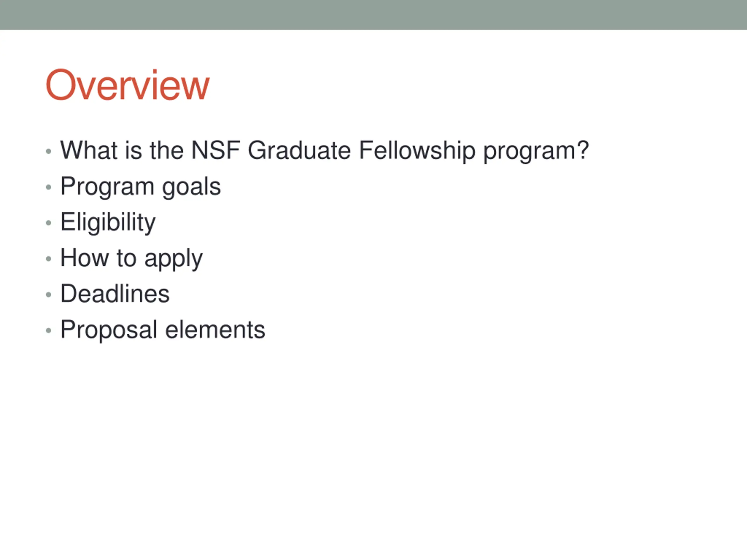Click the word 'NSF' in first bullet
Image resolution: width=747 pixels, height=560 pixels.
click(216, 150)
